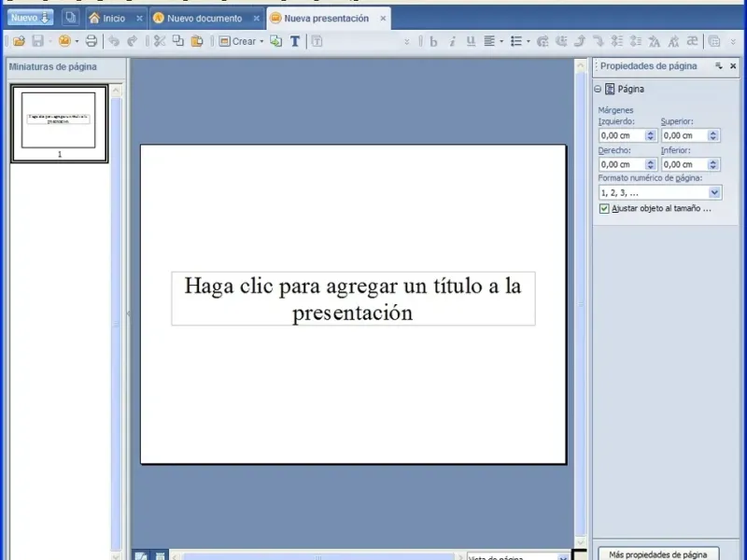
Task: Toggle 'Ajustar objeto al tamaño' checkbox
Action: click(x=605, y=209)
